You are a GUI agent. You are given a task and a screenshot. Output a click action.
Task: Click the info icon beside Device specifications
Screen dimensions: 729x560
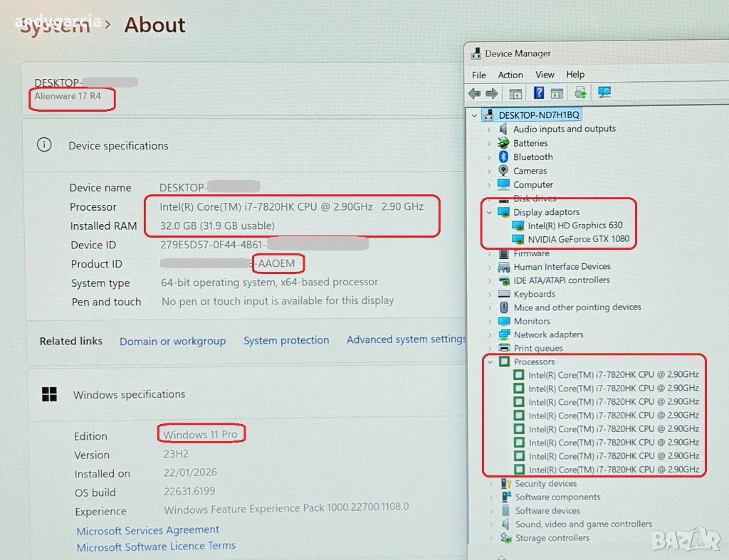click(44, 145)
